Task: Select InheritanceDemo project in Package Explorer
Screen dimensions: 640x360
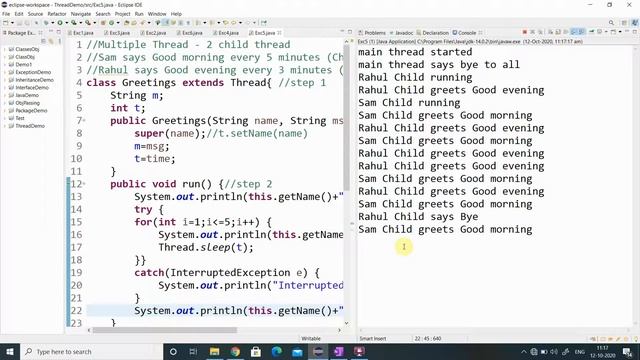Action: click(34, 80)
